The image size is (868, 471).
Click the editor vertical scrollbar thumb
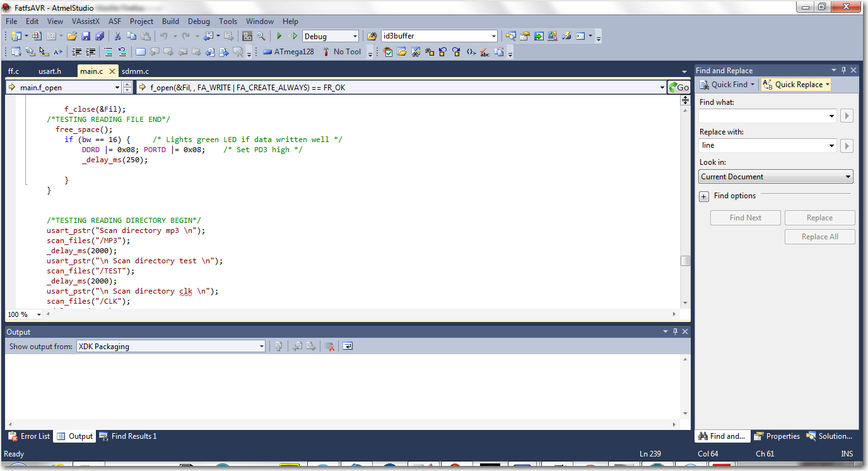(685, 261)
